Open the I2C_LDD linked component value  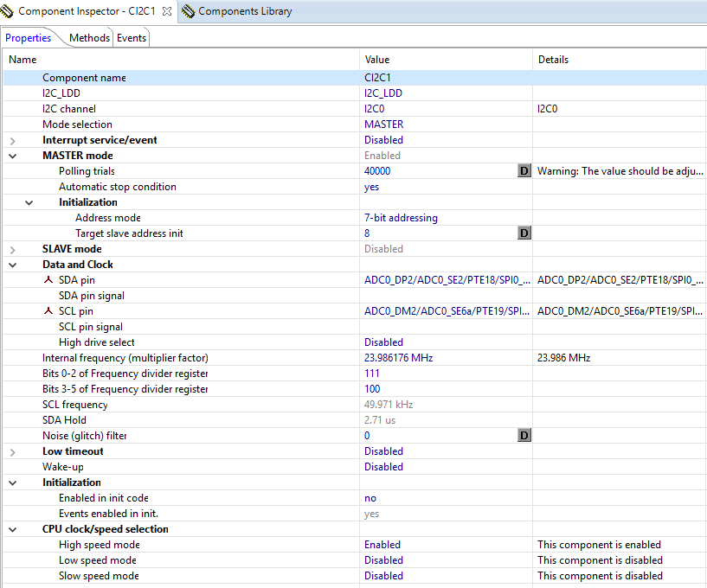click(x=382, y=93)
